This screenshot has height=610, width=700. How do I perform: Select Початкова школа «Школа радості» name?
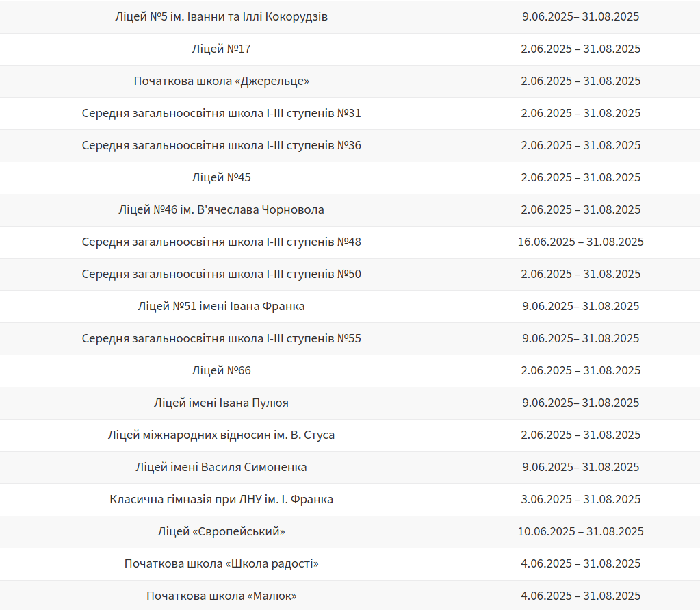[222, 563]
